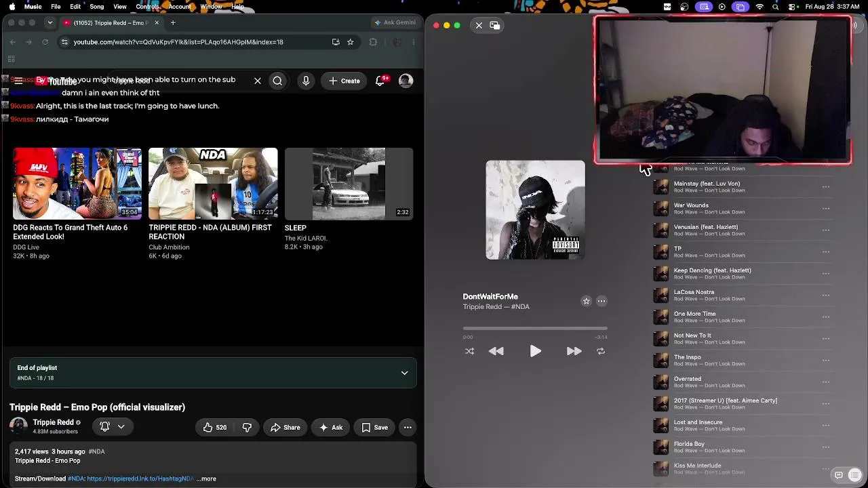Clear the YouTube search box

click(x=258, y=81)
